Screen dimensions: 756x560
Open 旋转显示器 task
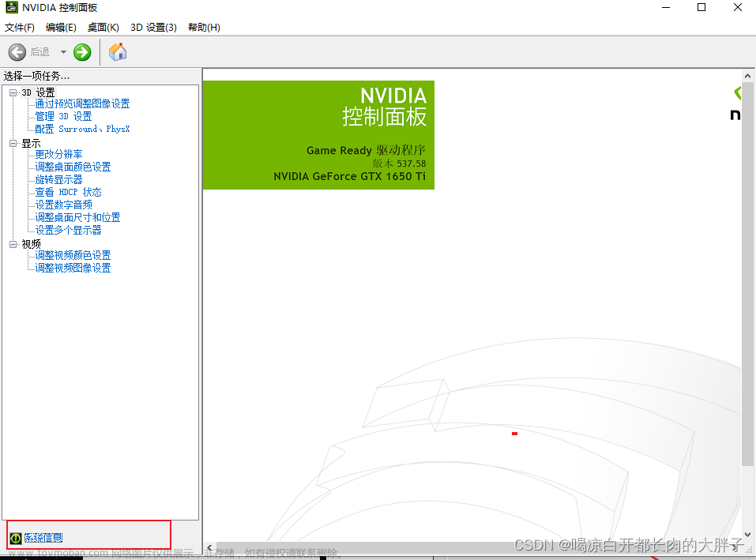coord(58,179)
